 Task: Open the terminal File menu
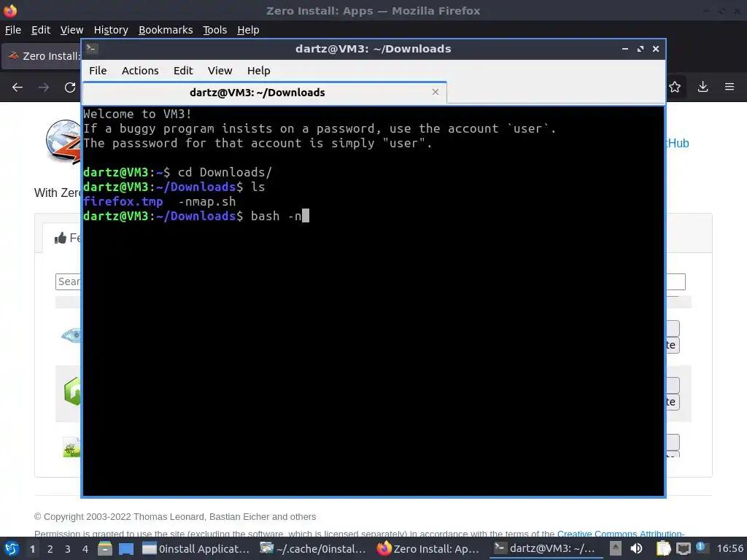click(98, 71)
